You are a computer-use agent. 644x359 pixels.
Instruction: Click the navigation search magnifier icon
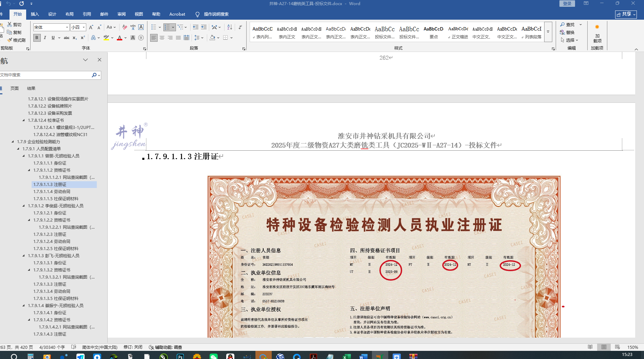click(x=94, y=75)
